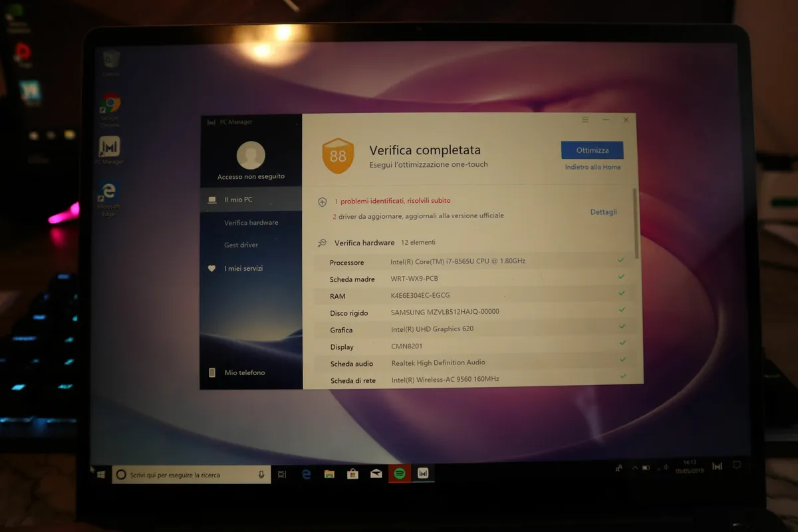
Task: Click the PC Manager system tray icon
Action: (717, 466)
